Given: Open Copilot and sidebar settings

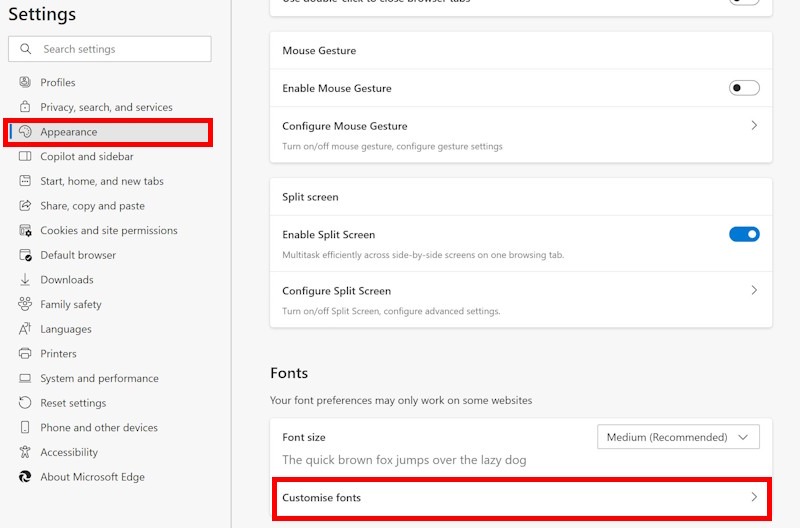Looking at the screenshot, I should [87, 156].
